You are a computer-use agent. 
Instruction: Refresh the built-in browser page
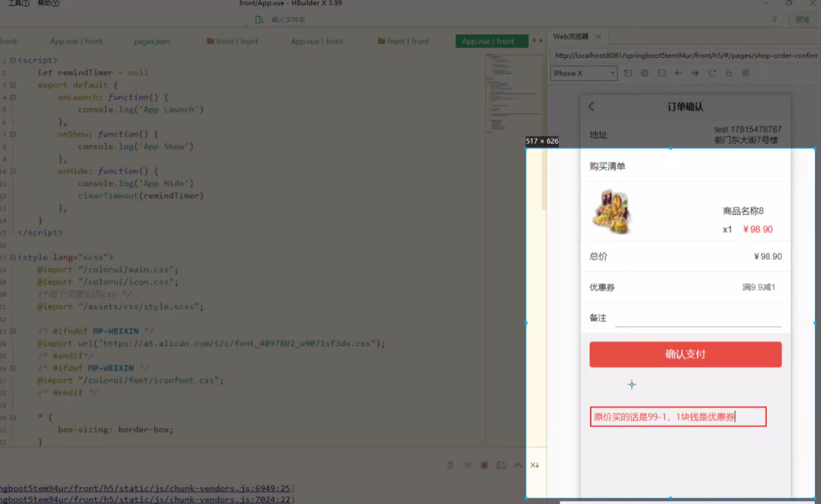[712, 74]
